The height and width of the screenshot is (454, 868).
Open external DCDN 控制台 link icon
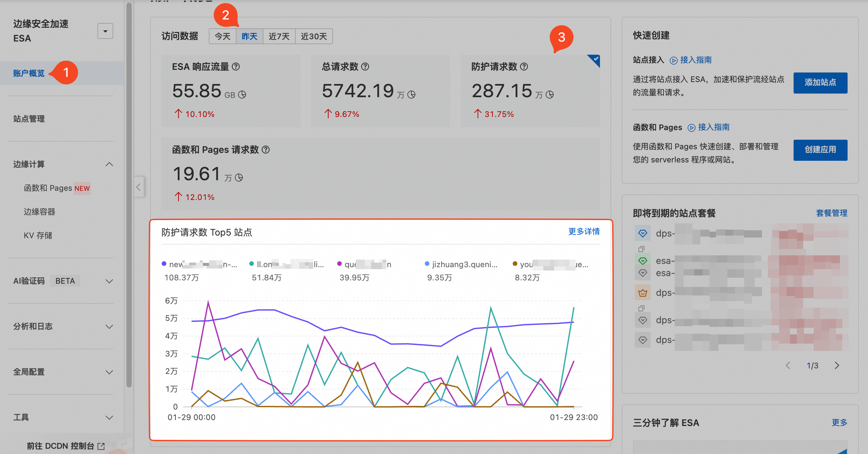(x=101, y=446)
